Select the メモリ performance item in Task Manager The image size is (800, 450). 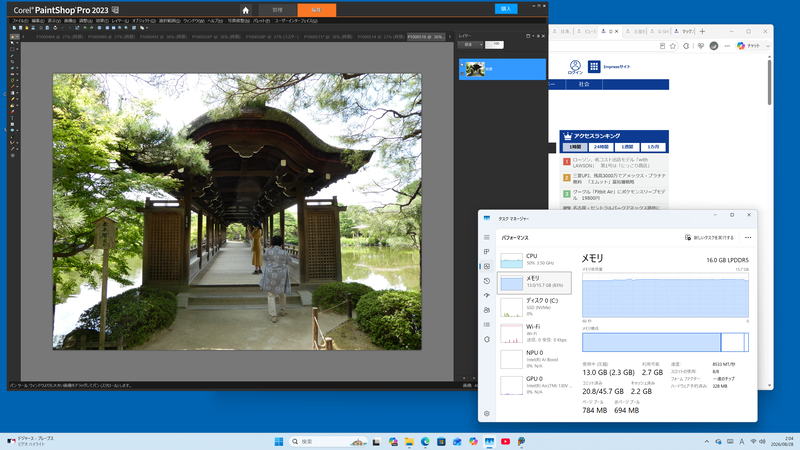(535, 283)
